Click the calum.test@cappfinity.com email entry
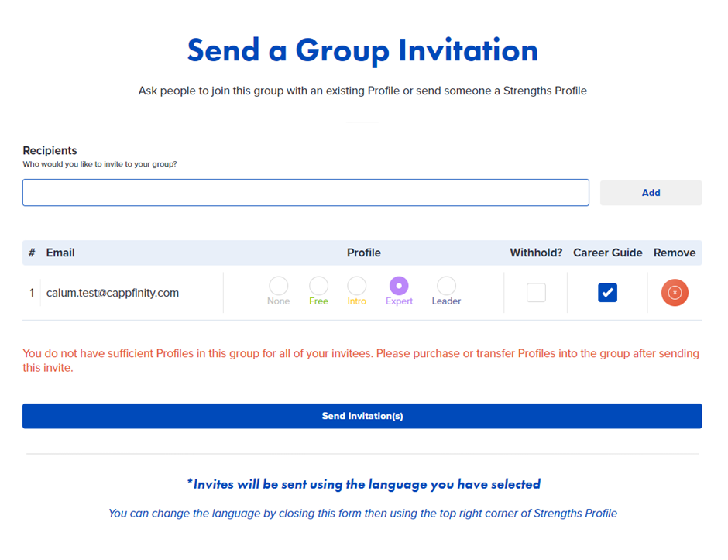The image size is (728, 560). [x=112, y=293]
